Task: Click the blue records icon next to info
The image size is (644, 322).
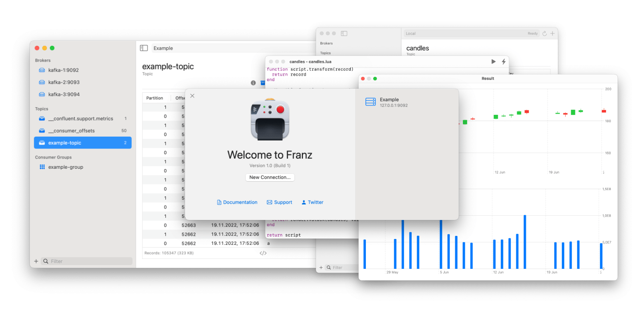Action: (x=263, y=83)
